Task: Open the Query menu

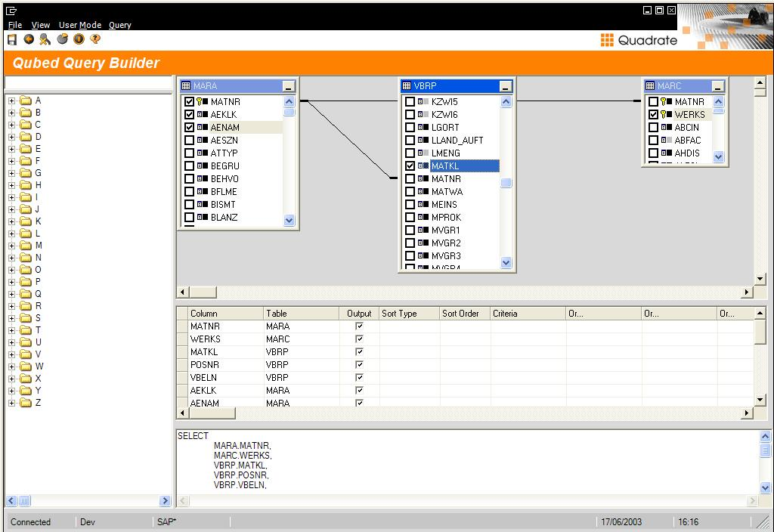Action: click(119, 25)
